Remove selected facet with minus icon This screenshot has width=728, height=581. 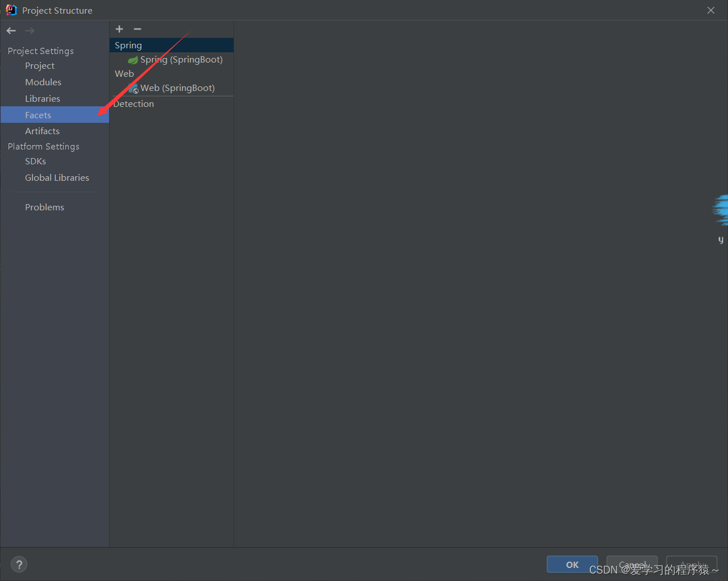coord(138,29)
